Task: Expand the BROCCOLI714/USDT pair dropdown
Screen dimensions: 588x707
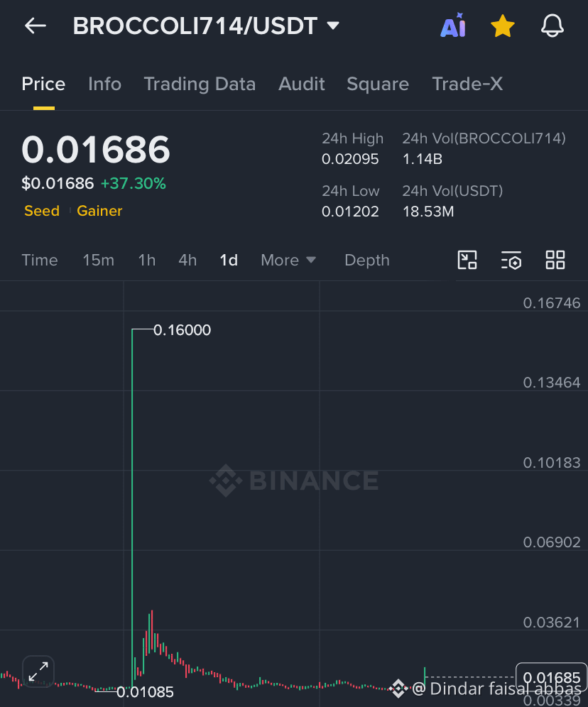Action: [x=333, y=26]
